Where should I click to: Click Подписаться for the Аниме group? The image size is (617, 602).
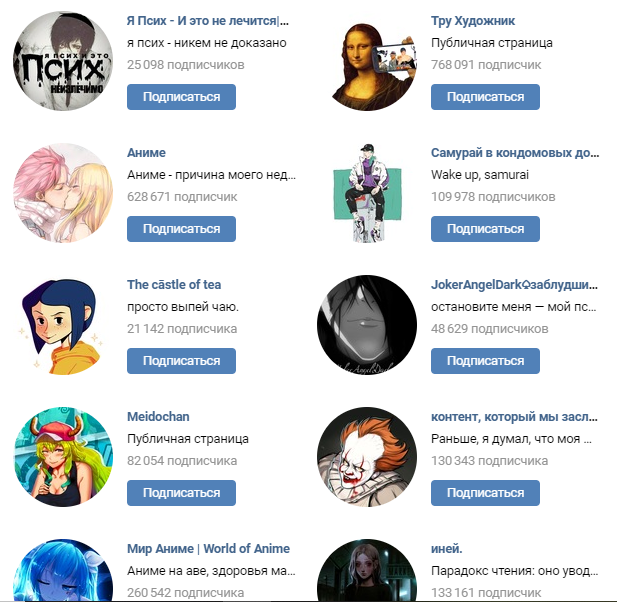coord(181,229)
